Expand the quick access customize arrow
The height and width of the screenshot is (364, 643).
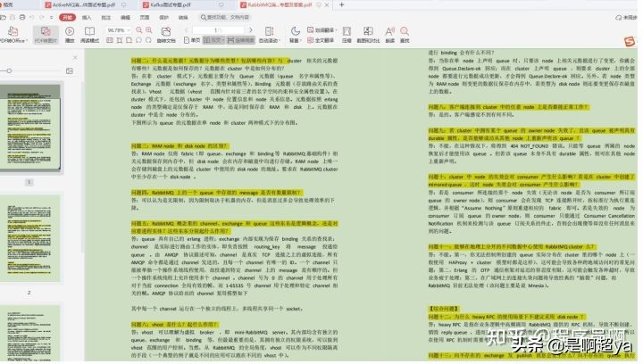[51, 17]
